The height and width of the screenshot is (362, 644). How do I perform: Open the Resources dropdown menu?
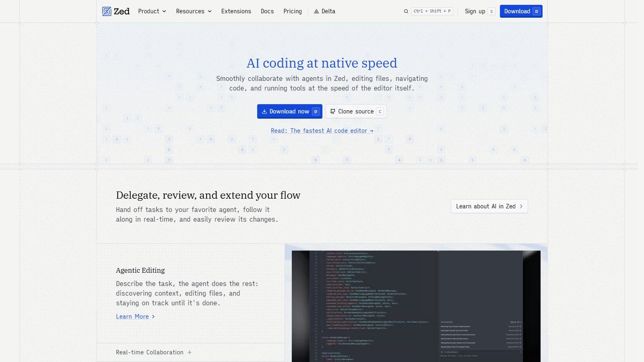coord(194,11)
